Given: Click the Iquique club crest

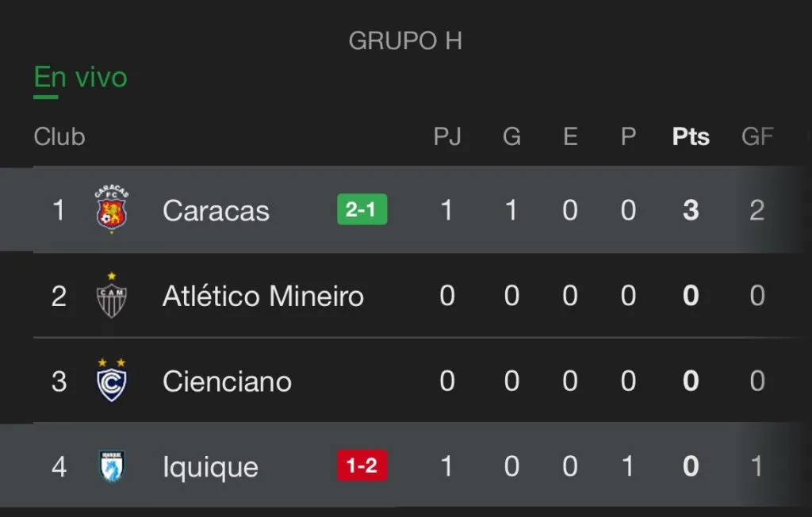Looking at the screenshot, I should point(112,466).
